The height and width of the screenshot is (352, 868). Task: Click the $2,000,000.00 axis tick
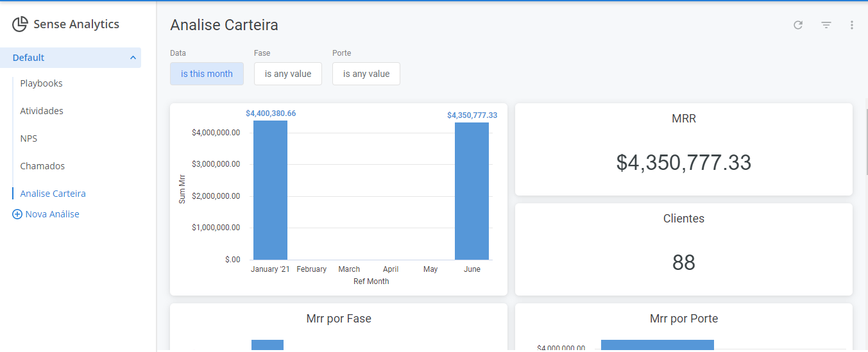point(216,196)
